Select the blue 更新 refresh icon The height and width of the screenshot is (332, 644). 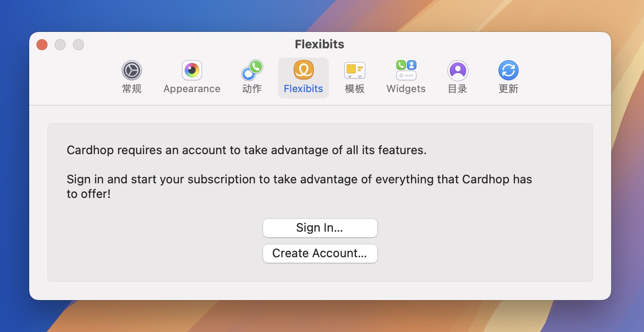[508, 70]
